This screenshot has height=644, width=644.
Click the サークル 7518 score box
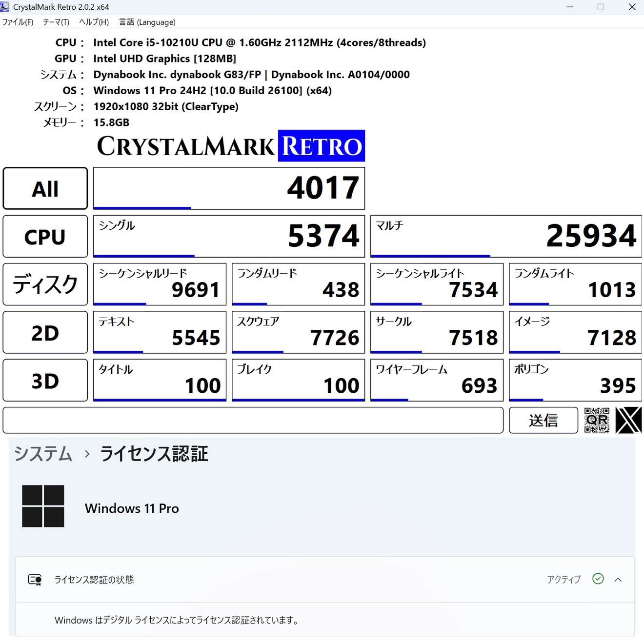click(437, 332)
